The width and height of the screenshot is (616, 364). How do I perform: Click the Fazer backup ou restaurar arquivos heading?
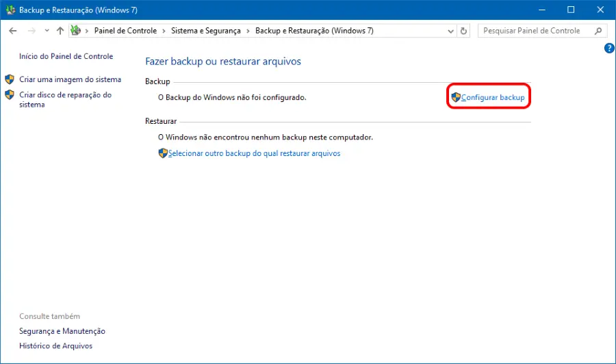(x=223, y=62)
